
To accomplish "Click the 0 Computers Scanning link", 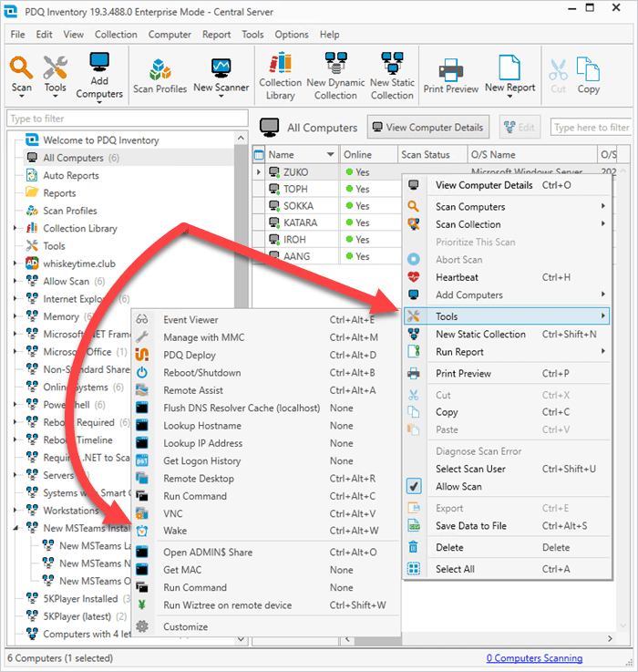I will click(534, 657).
